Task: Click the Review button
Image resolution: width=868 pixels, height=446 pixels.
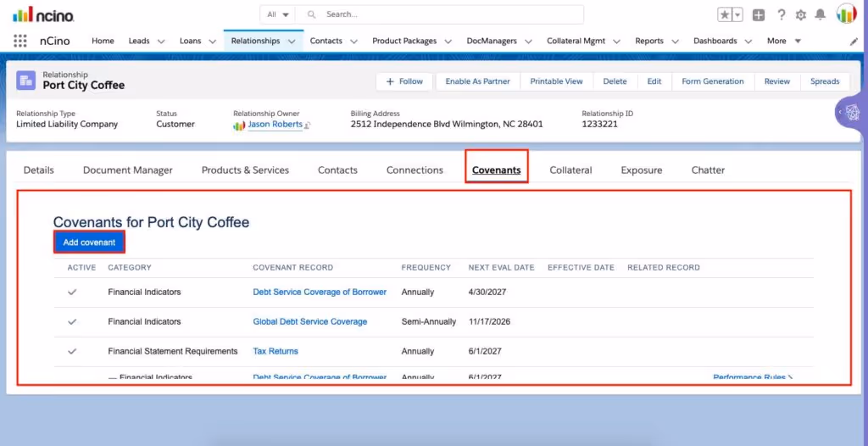Action: coord(777,81)
